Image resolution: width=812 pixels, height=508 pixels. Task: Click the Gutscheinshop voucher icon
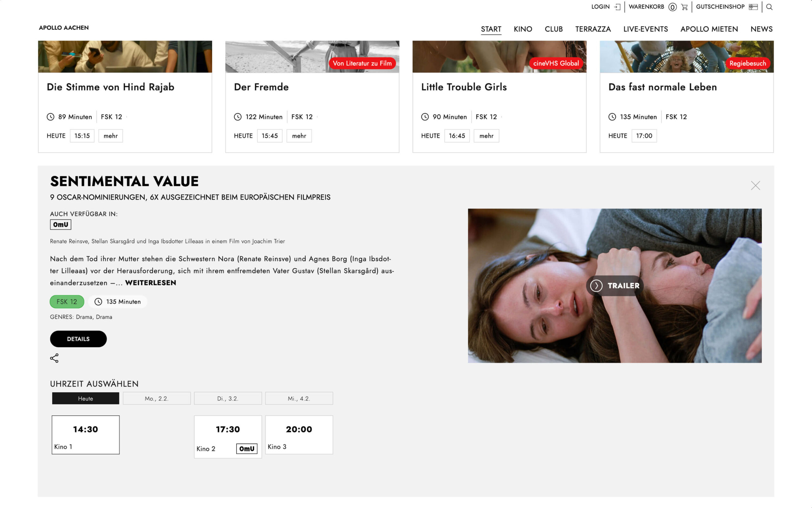pyautogui.click(x=753, y=7)
